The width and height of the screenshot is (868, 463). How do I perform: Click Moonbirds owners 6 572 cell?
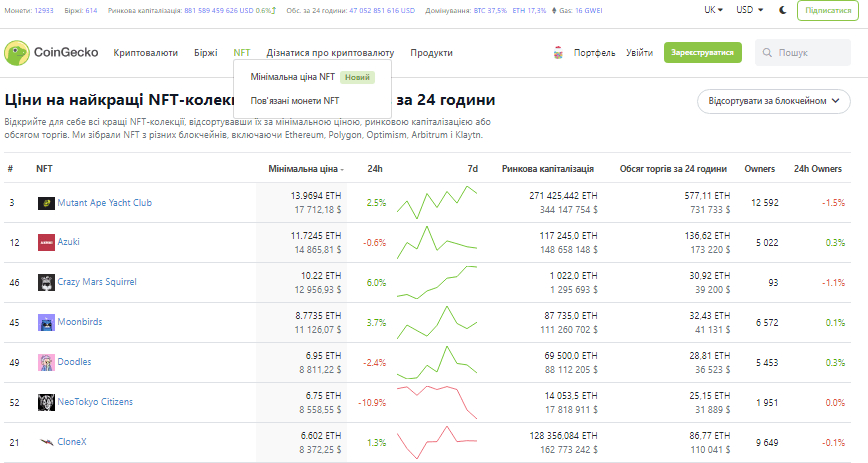(767, 322)
